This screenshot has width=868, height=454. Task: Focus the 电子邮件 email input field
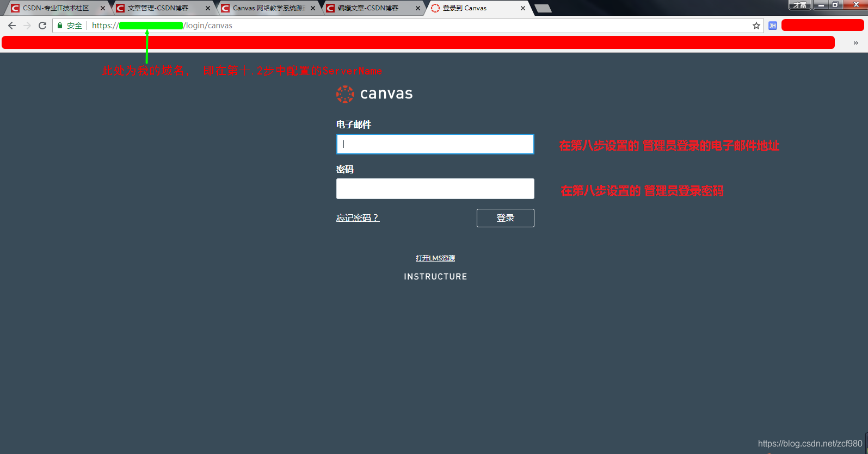(x=435, y=144)
